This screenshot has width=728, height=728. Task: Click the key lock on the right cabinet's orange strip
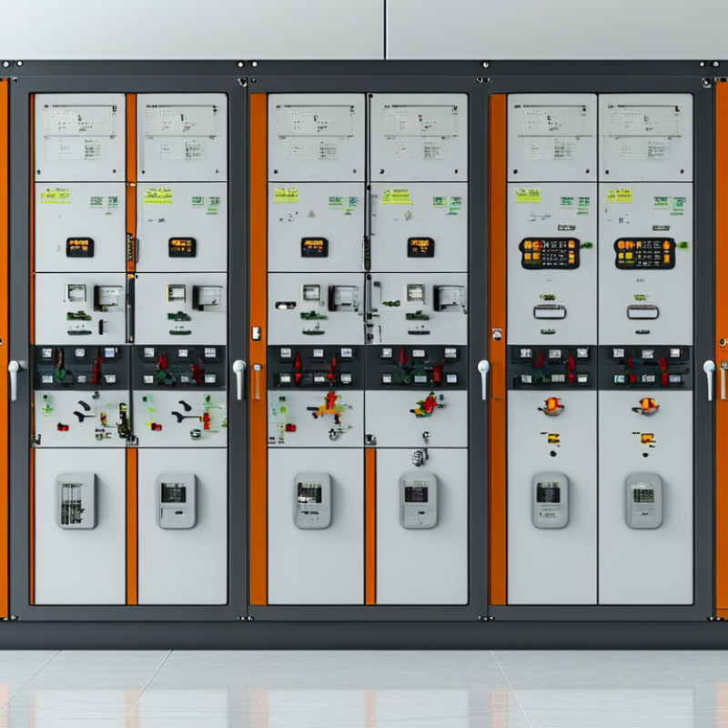(497, 334)
